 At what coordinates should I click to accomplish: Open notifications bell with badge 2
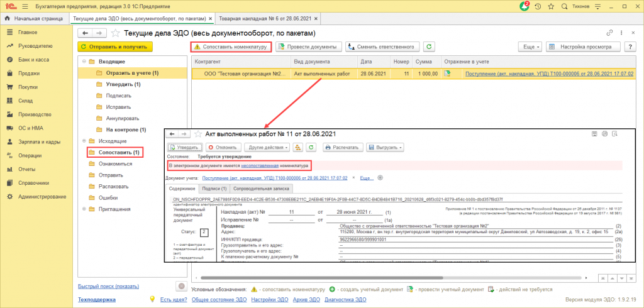tap(525, 6)
